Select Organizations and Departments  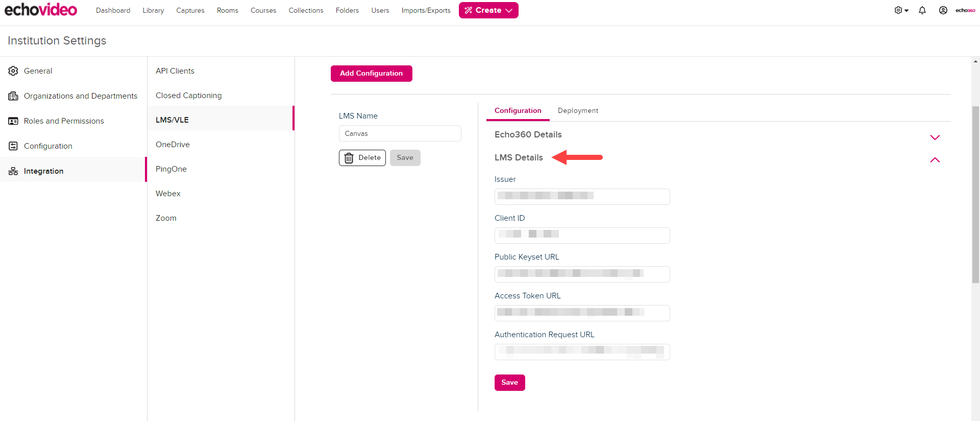(x=73, y=96)
